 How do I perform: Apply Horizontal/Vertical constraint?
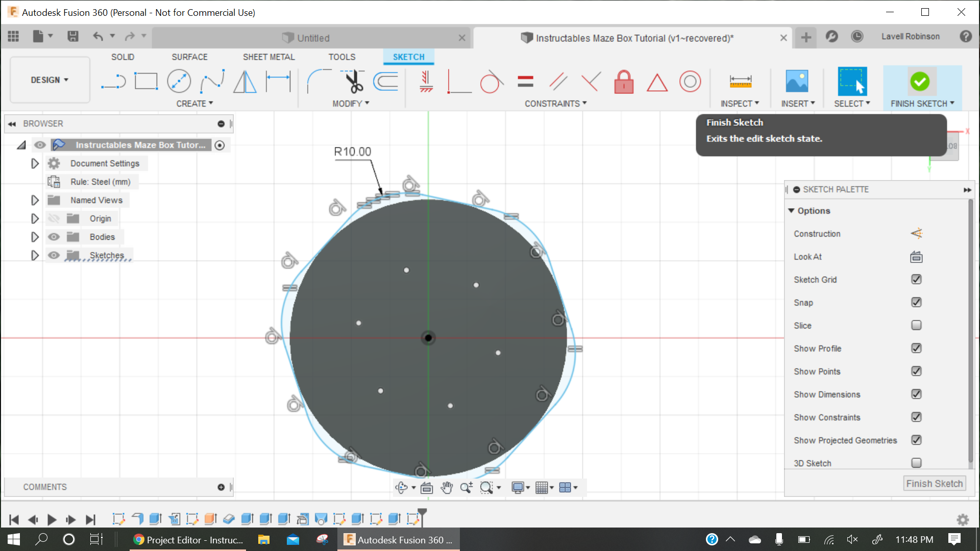[x=426, y=82]
